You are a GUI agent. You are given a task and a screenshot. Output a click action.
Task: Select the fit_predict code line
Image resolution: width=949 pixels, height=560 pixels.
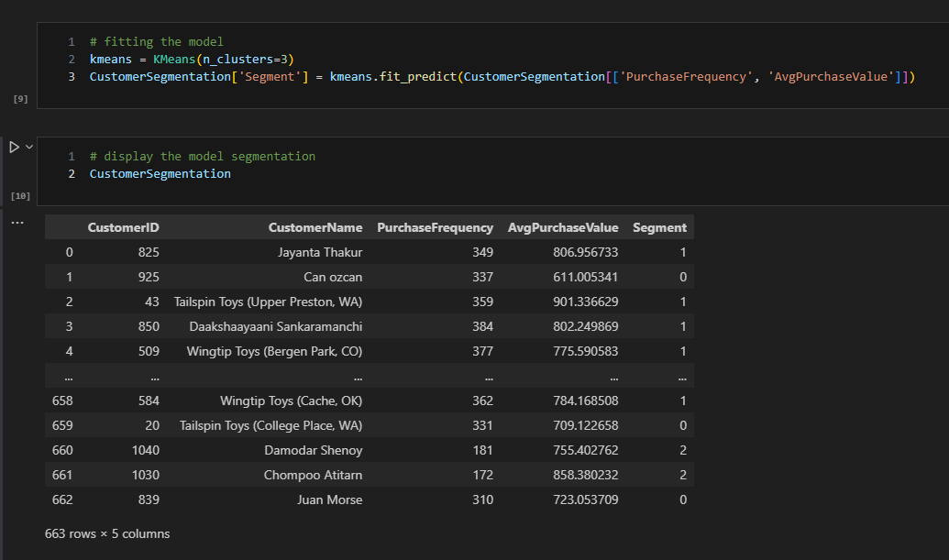pyautogui.click(x=502, y=77)
